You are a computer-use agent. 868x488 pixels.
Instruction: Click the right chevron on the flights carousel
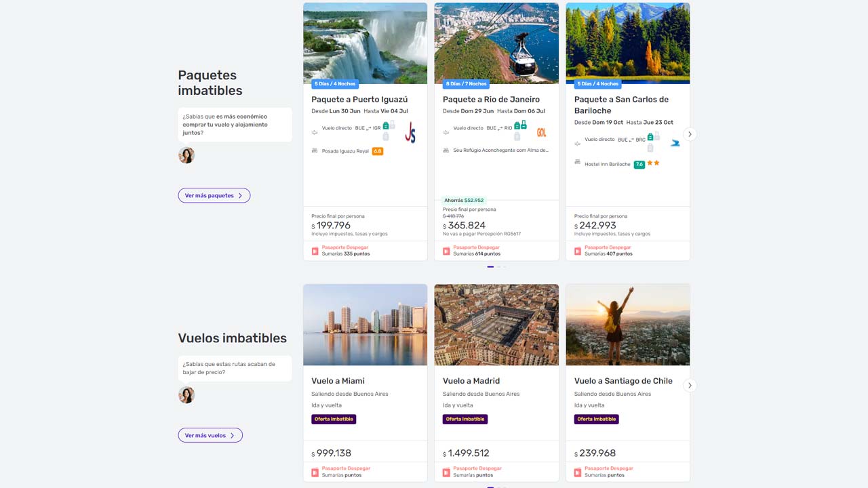click(690, 385)
